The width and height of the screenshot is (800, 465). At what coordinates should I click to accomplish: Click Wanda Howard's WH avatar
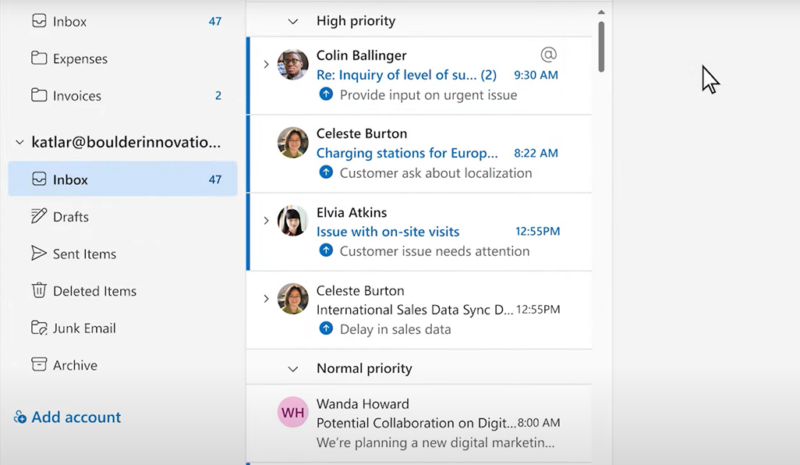pos(293,412)
